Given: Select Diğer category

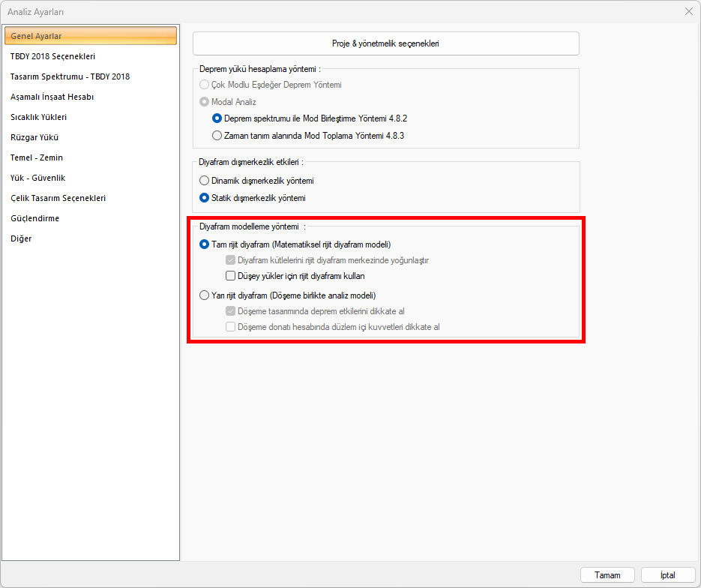Looking at the screenshot, I should (21, 238).
